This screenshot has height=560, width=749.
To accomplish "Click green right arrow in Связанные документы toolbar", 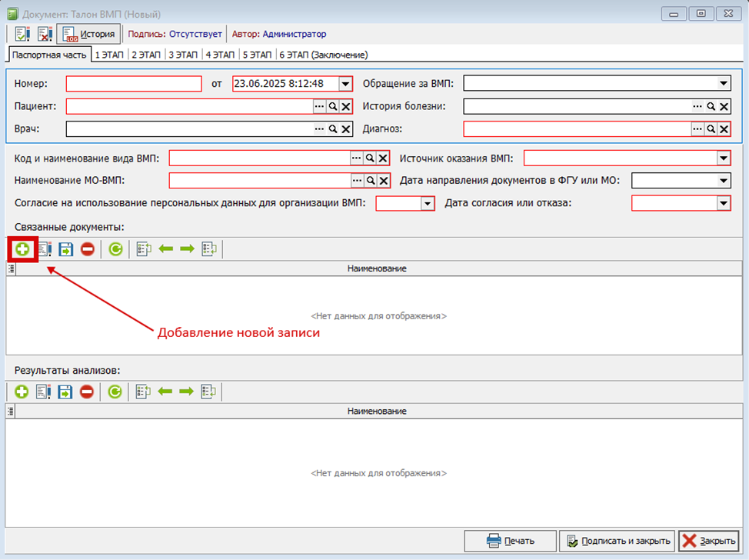I will [187, 249].
